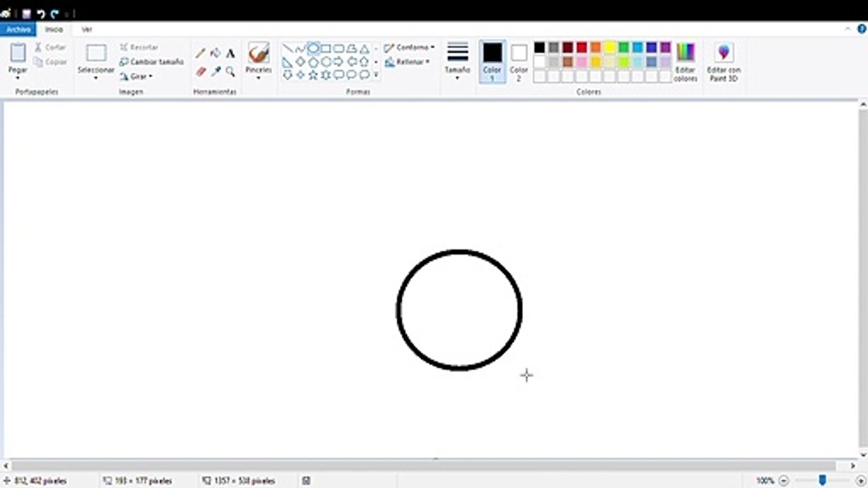Choose the up arrow shape
The width and height of the screenshot is (868, 488).
coord(365,62)
